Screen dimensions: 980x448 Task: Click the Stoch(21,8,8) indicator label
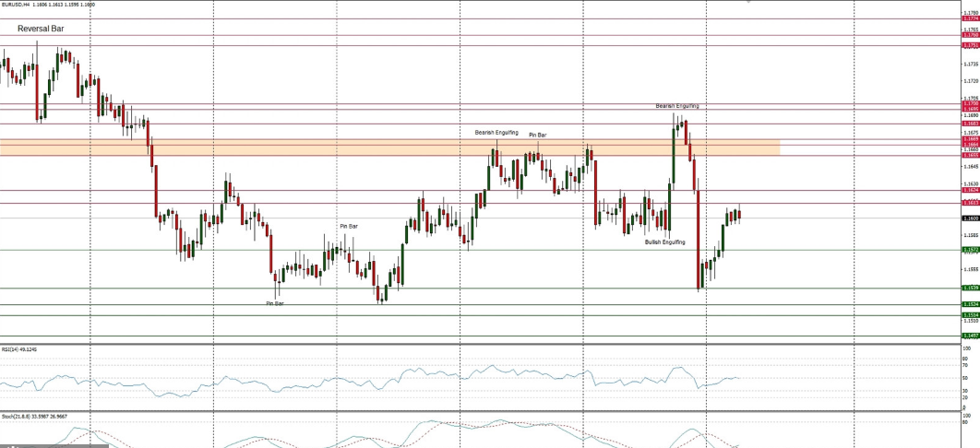click(25, 417)
